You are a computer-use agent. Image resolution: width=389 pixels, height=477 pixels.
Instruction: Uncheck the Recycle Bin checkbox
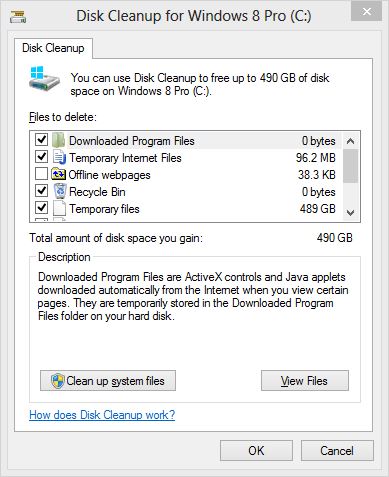coord(41,191)
